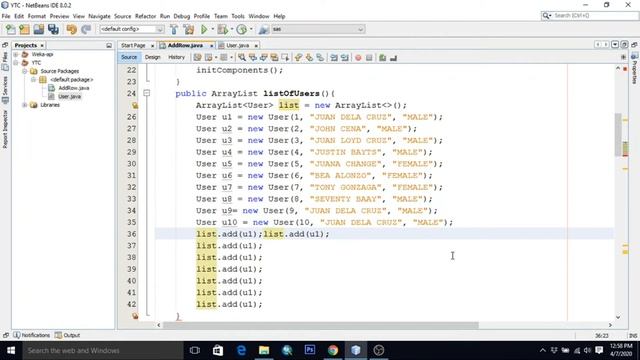Open Windows Start menu
The height and width of the screenshot is (360, 640).
(11, 350)
